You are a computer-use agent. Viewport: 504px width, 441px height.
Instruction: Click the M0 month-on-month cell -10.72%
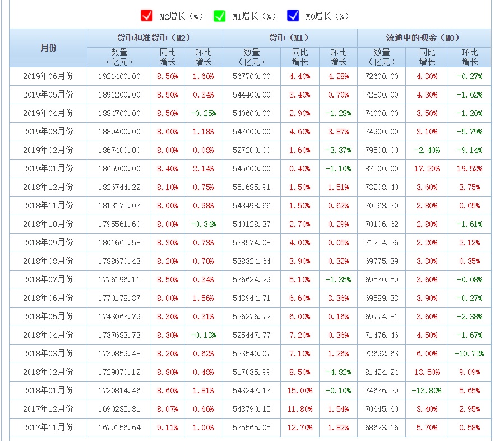coord(469,354)
